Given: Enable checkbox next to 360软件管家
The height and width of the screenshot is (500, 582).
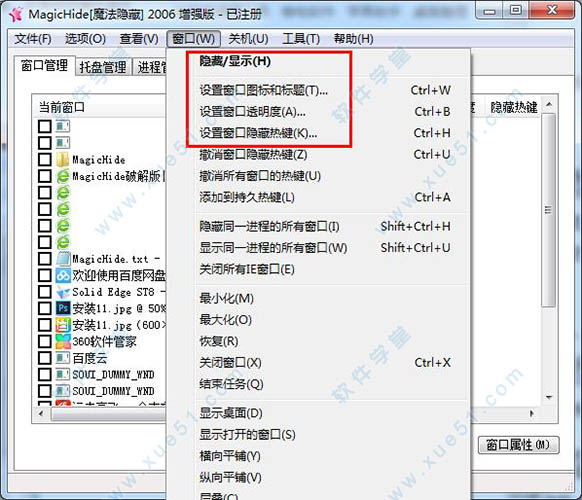Looking at the screenshot, I should coord(45,341).
